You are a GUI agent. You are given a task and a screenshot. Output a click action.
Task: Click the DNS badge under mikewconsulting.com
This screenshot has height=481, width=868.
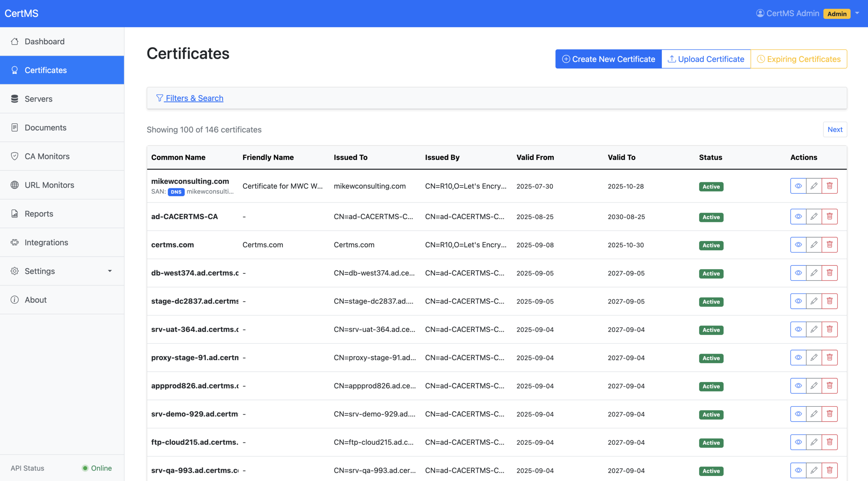176,192
